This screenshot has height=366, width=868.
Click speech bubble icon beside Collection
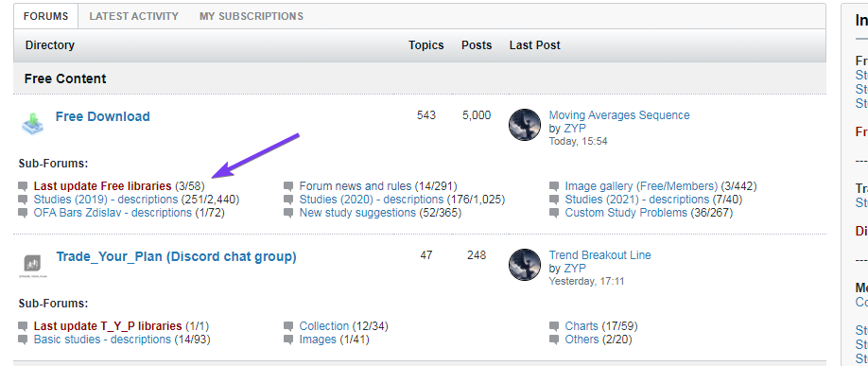pyautogui.click(x=288, y=326)
